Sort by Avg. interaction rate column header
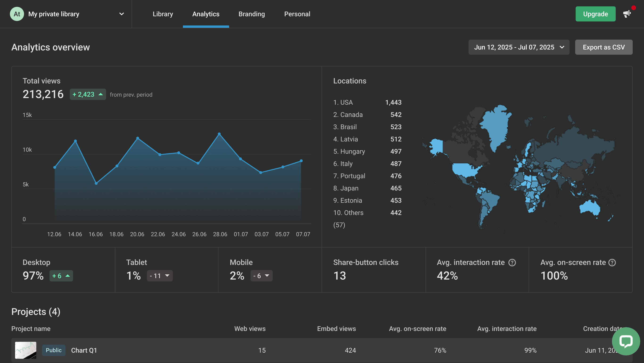This screenshot has height=363, width=644. pyautogui.click(x=507, y=329)
